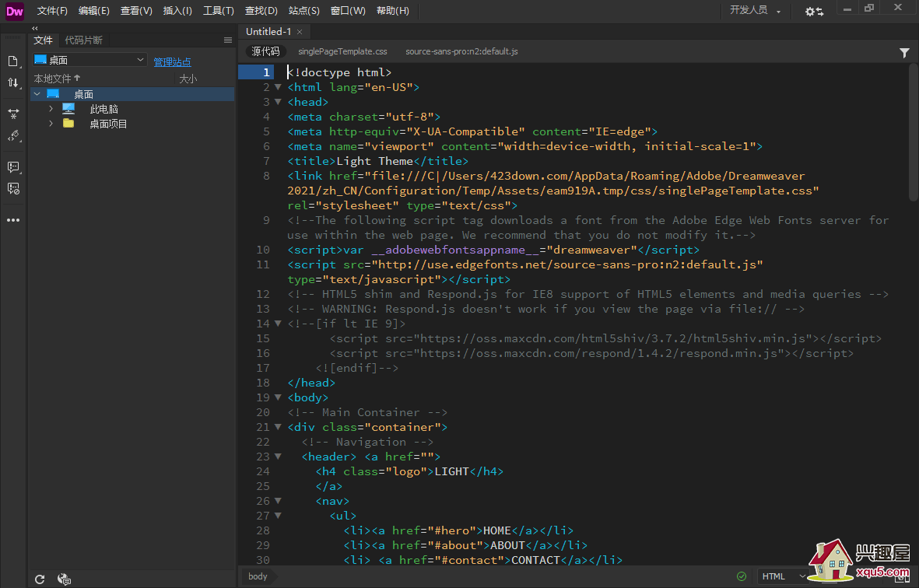Screen dimensions: 919x588
Task: Click the Dreamweaver Dw logo
Action: (15, 11)
